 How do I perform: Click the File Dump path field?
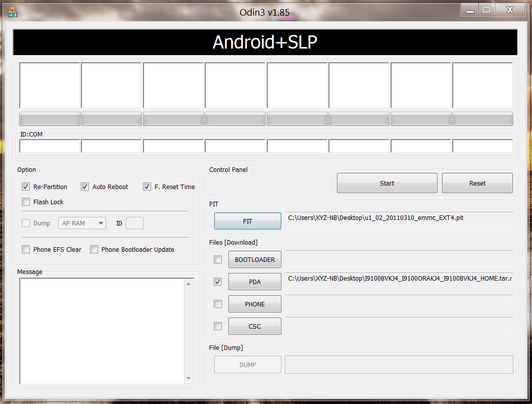point(399,365)
